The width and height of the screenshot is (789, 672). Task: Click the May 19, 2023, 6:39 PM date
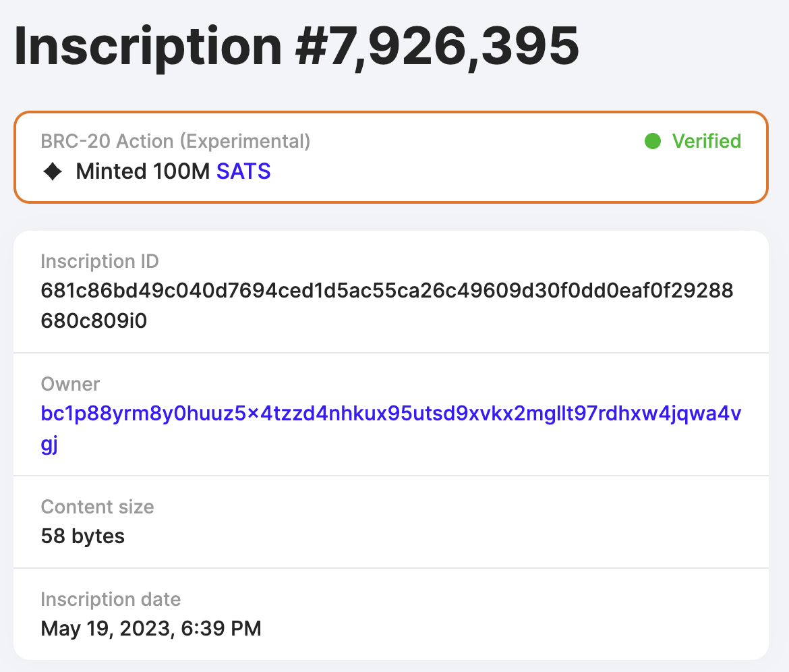(x=151, y=629)
